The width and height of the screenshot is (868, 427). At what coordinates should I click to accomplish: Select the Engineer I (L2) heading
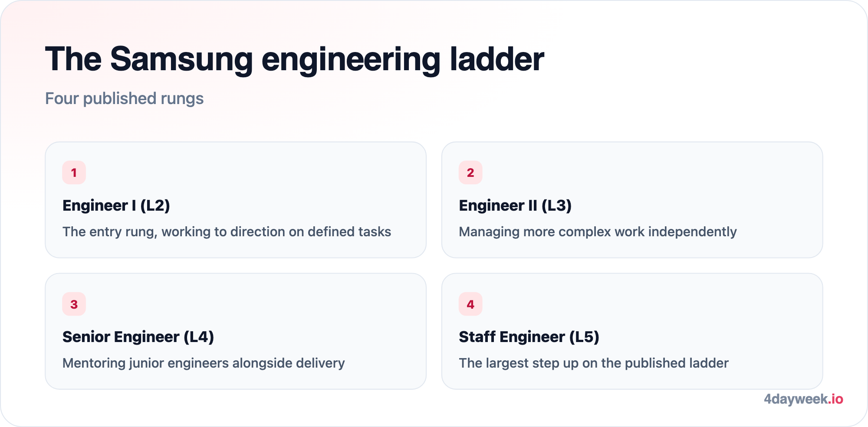point(116,205)
